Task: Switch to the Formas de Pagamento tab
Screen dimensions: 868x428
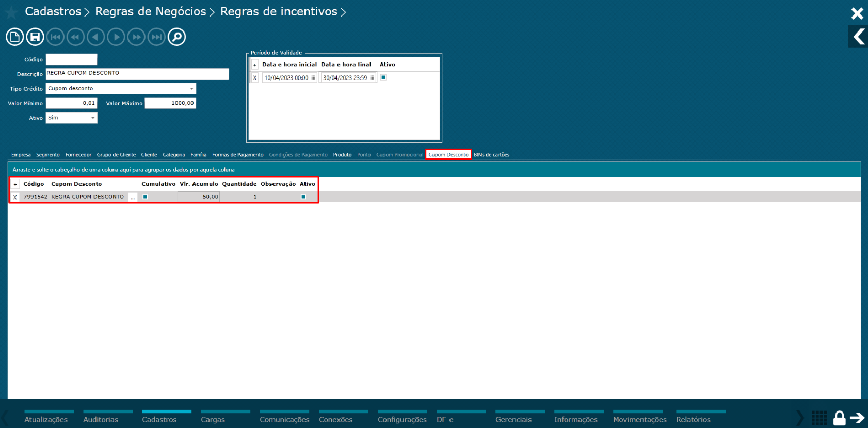Action: 238,155
